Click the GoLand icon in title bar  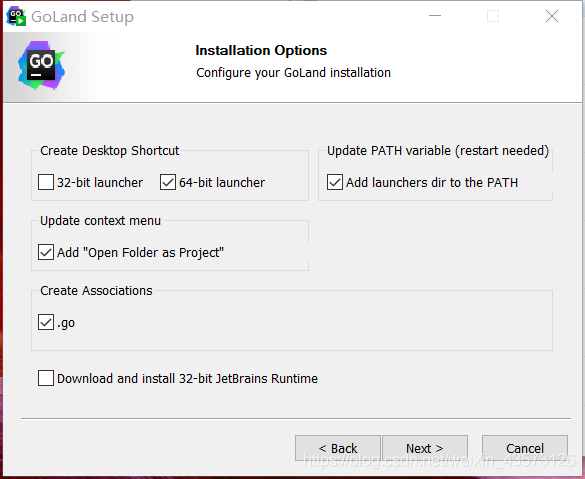tap(16, 17)
